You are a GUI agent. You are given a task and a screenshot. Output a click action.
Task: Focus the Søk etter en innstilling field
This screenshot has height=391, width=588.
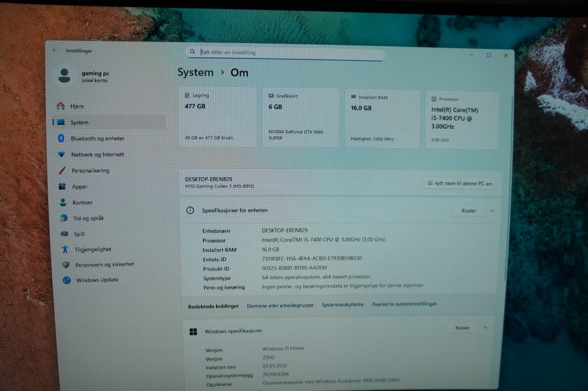(x=286, y=53)
